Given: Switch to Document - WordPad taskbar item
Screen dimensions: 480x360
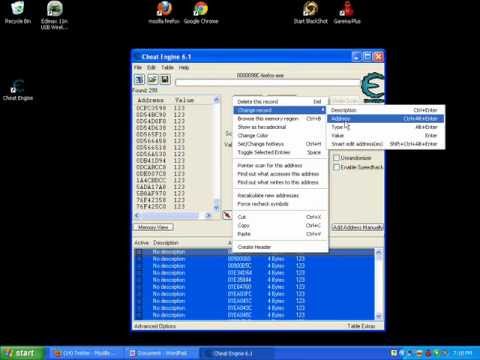Looking at the screenshot, I should coord(162,353).
